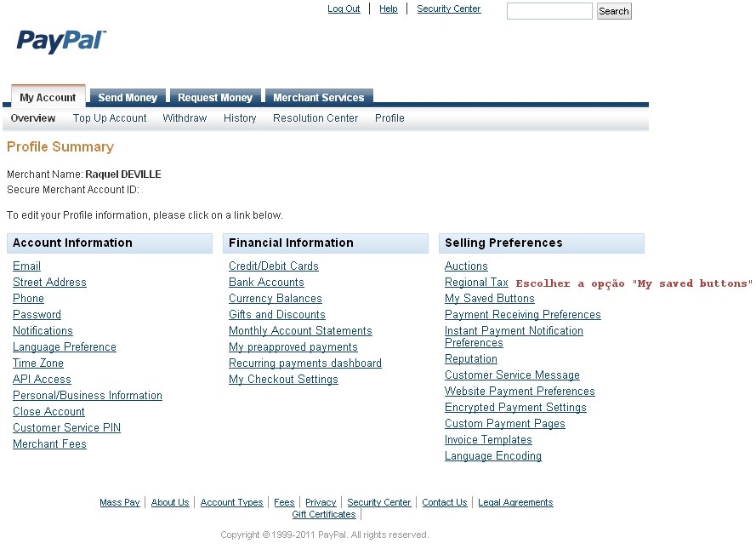Open My Saved Buttons

[489, 298]
